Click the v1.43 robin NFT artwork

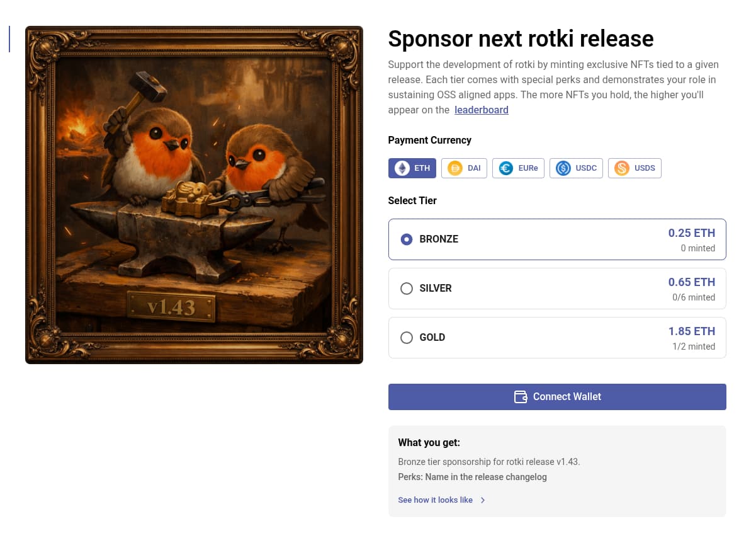[x=194, y=195]
